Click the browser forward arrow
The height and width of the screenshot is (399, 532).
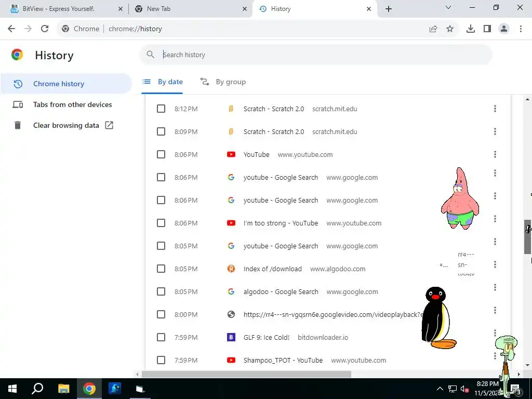28,29
